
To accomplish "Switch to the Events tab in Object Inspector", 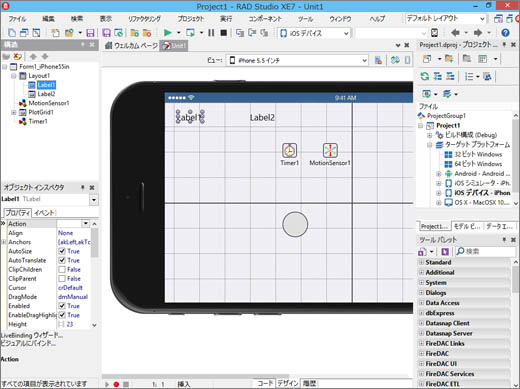I will (44, 213).
